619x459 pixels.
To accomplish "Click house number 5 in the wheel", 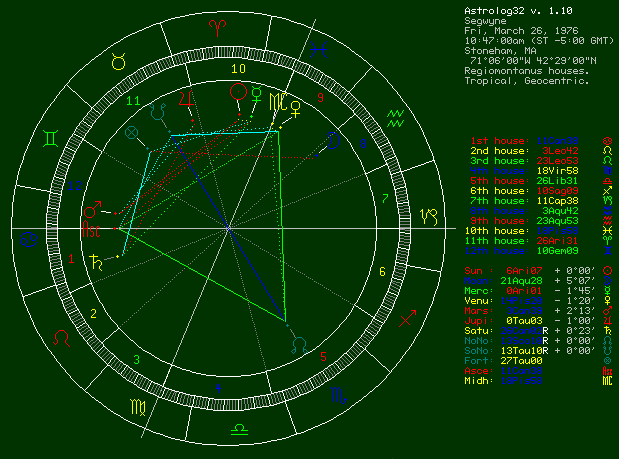I will [x=324, y=357].
